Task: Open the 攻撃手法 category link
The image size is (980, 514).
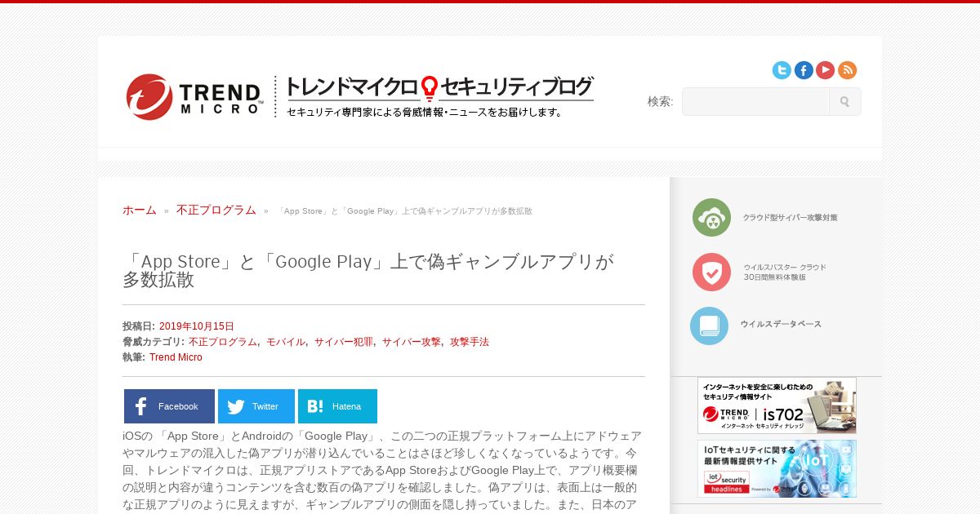Action: [470, 342]
